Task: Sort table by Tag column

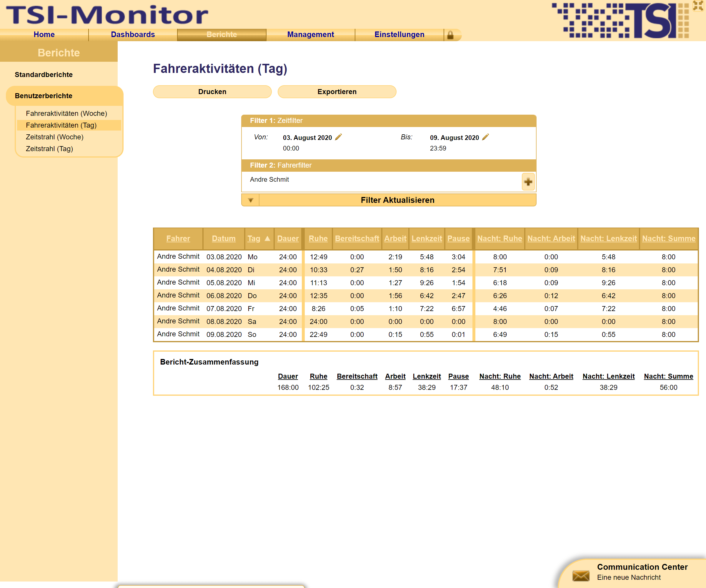Action: point(254,238)
